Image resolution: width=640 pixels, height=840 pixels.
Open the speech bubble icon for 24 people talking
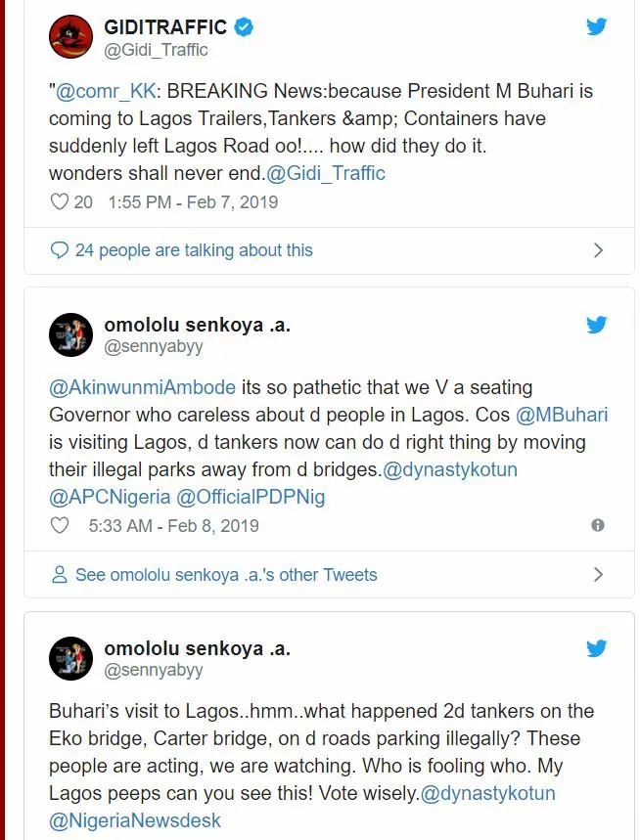59,250
